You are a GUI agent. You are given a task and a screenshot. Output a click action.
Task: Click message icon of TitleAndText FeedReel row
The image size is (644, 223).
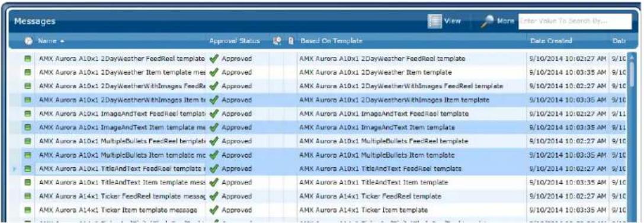(x=28, y=168)
